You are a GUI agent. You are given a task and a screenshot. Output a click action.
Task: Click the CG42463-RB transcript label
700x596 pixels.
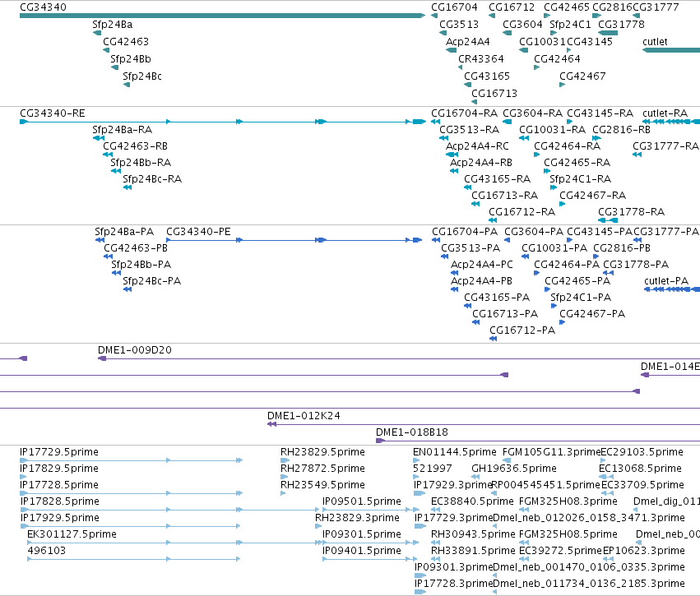coord(135,146)
